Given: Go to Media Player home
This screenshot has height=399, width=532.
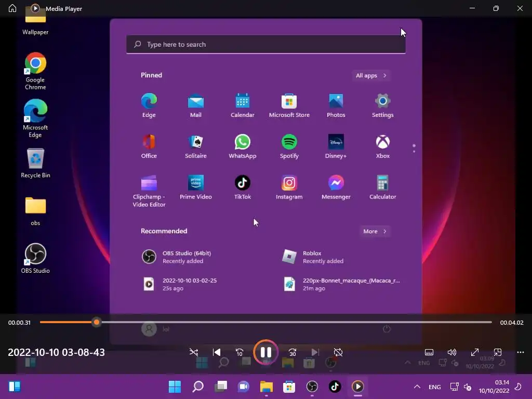Looking at the screenshot, I should (12, 8).
